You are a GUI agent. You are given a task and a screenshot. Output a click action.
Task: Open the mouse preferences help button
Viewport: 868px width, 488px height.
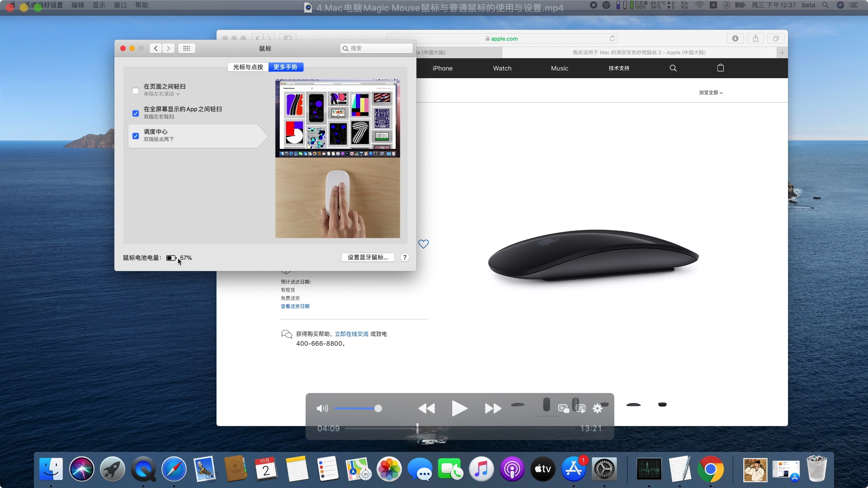[405, 257]
